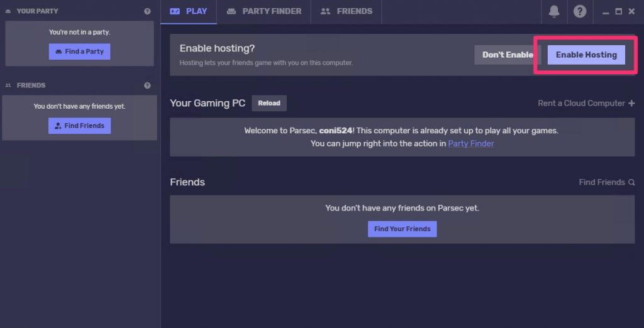Go to the Friends tab
The image size is (644, 328).
(x=347, y=11)
